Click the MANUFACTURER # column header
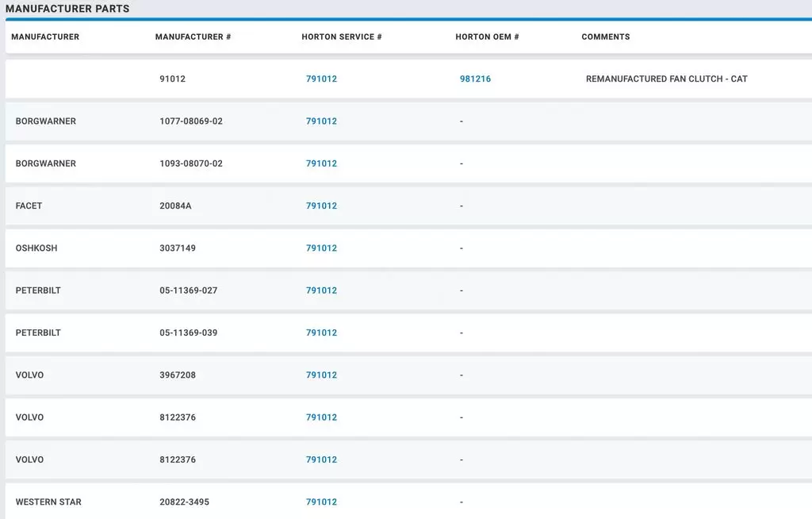 point(193,37)
